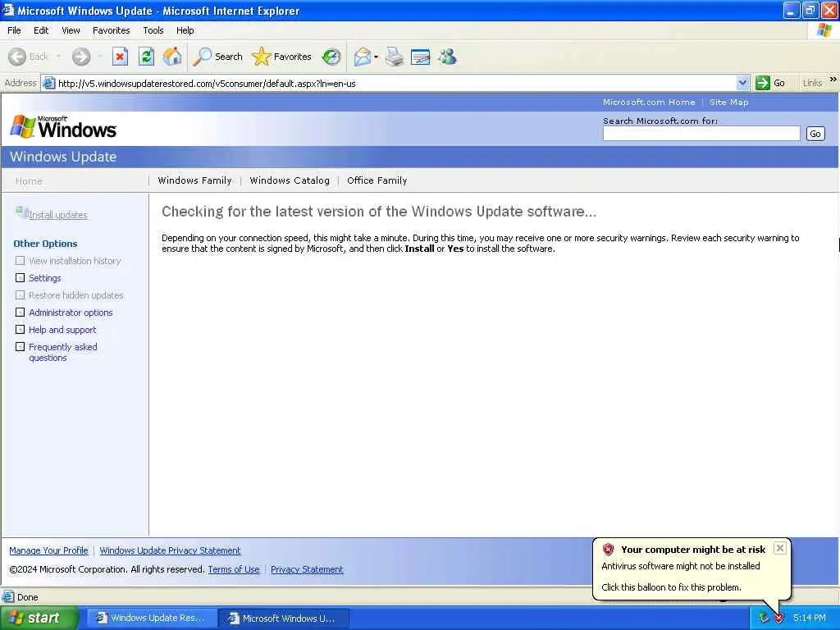Image resolution: width=840 pixels, height=630 pixels.
Task: Open the Settings link in sidebar
Action: pos(45,278)
